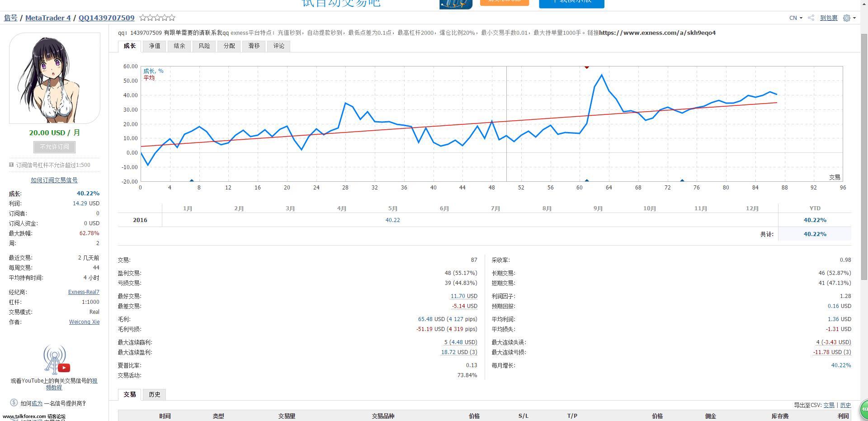Click the 交易量 column header
Image resolution: width=868 pixels, height=421 pixels.
click(x=287, y=416)
